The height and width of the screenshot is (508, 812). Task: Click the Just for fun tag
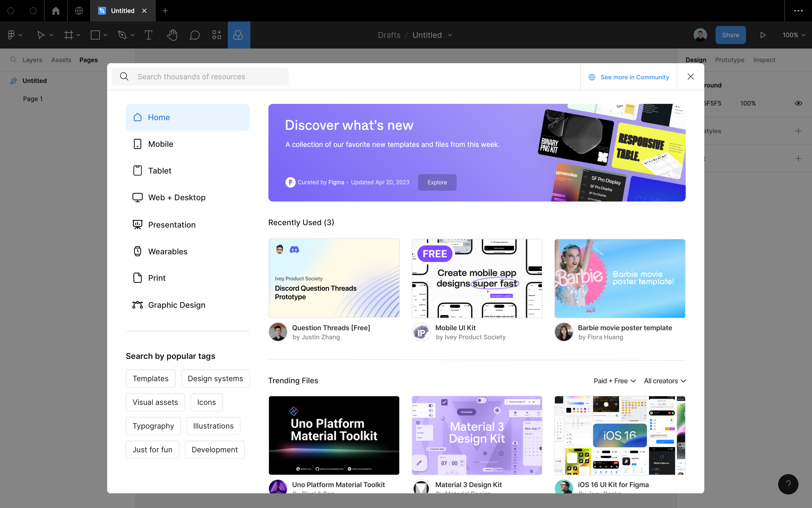(152, 450)
